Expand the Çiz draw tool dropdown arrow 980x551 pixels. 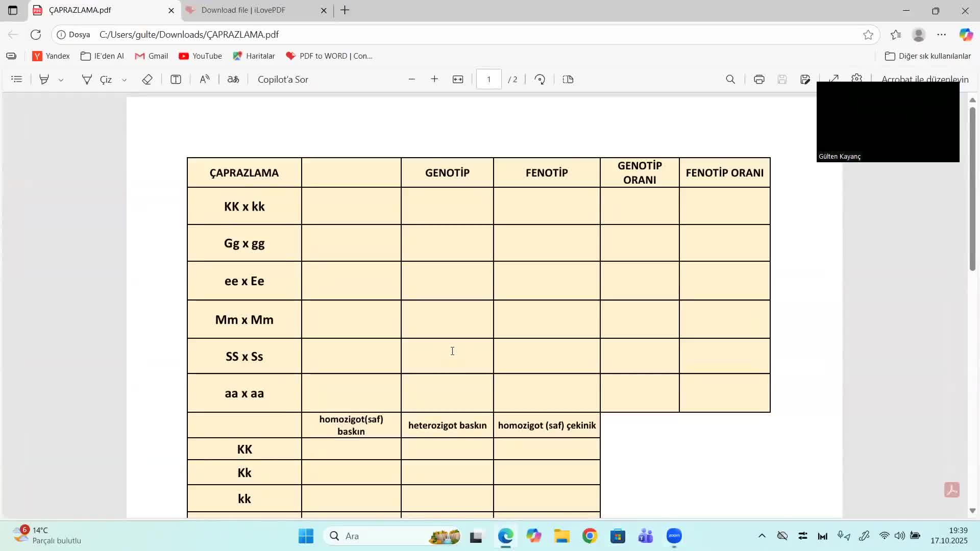(x=124, y=80)
